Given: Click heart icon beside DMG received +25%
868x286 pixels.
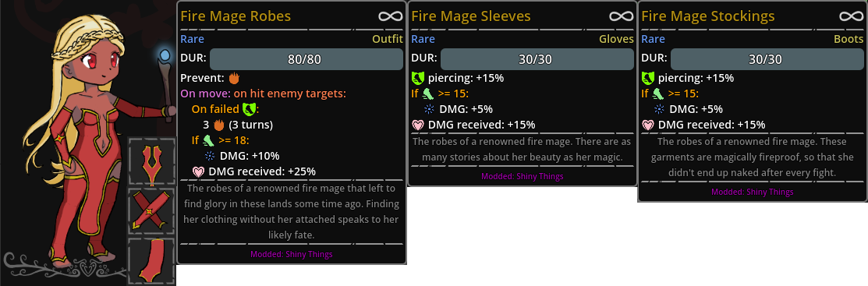Looking at the screenshot, I should 199,171.
